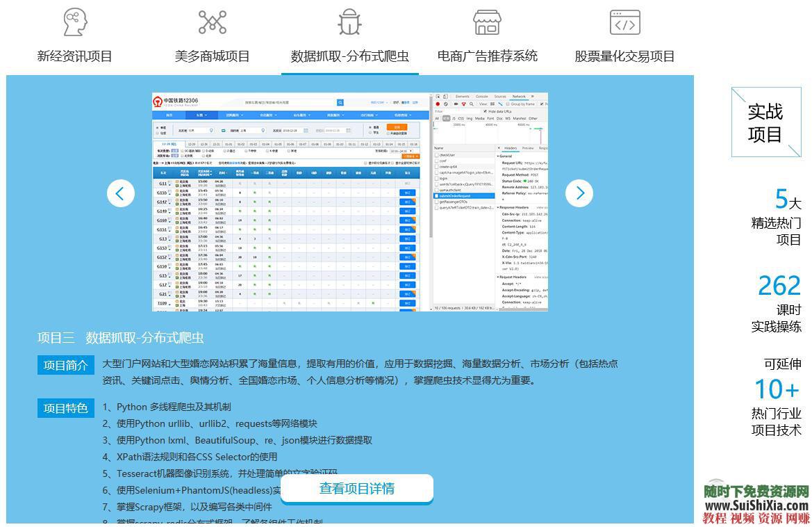Click the Tesseract机器图像识别系统 line

pyautogui.click(x=219, y=473)
